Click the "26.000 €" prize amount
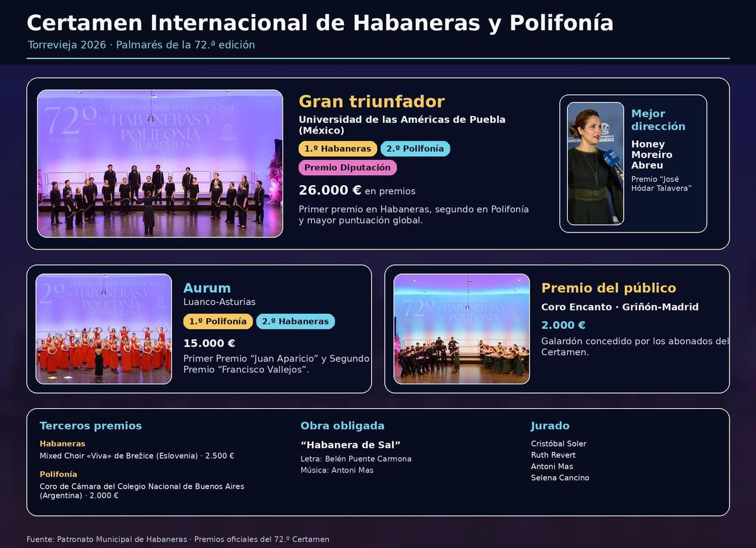Image resolution: width=756 pixels, height=548 pixels. [330, 190]
